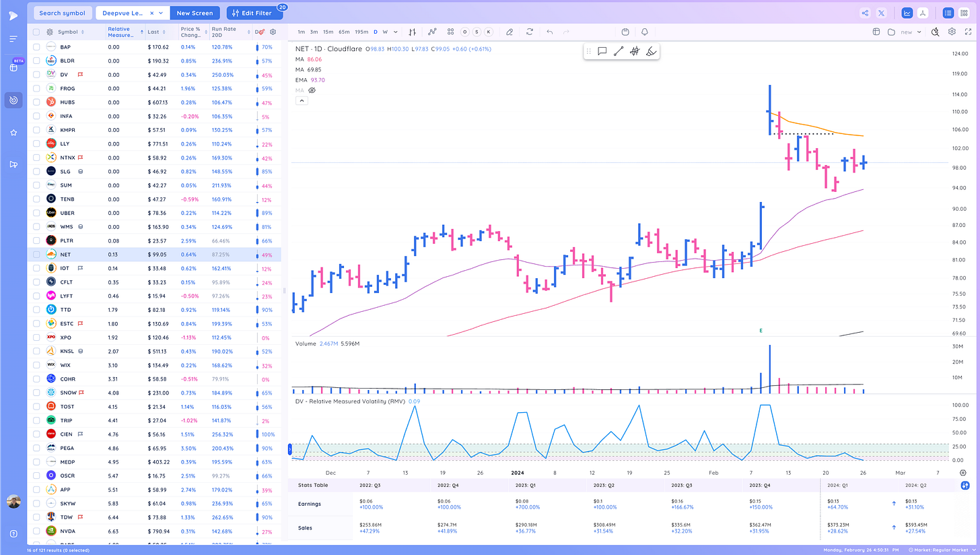Viewport: 980px width, 555px height.
Task: Select the TTD row in the watchlist
Action: pos(154,310)
